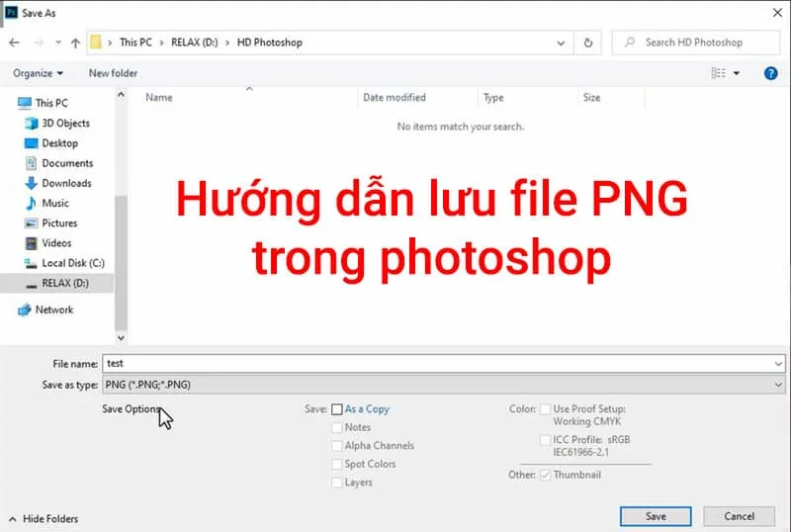791x532 pixels.
Task: Toggle the Spot Colors checkbox
Action: (336, 464)
